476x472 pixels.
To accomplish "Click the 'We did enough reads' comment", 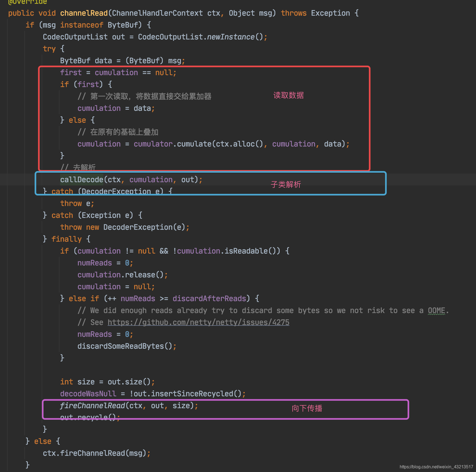I will 263,310.
